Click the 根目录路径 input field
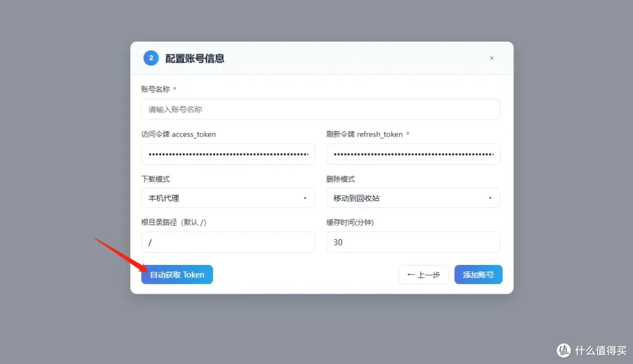Viewport: 633px width, 364px height. pos(228,242)
